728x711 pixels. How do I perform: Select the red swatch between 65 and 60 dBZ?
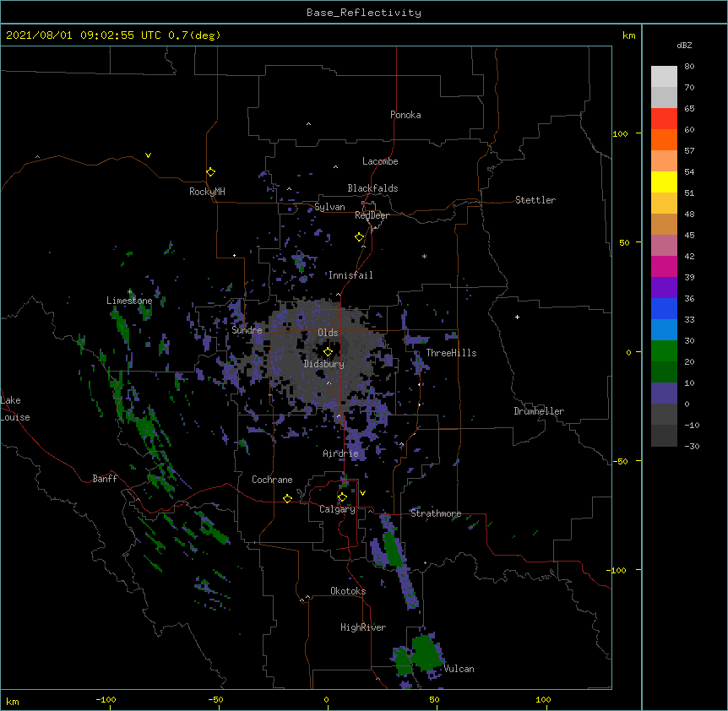tap(664, 119)
